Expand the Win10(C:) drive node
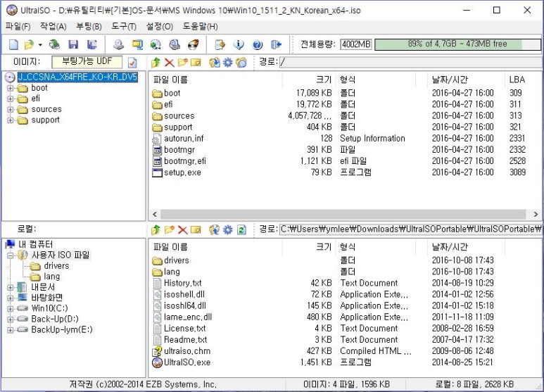Screen dimensions: 544x392 coord(11,308)
